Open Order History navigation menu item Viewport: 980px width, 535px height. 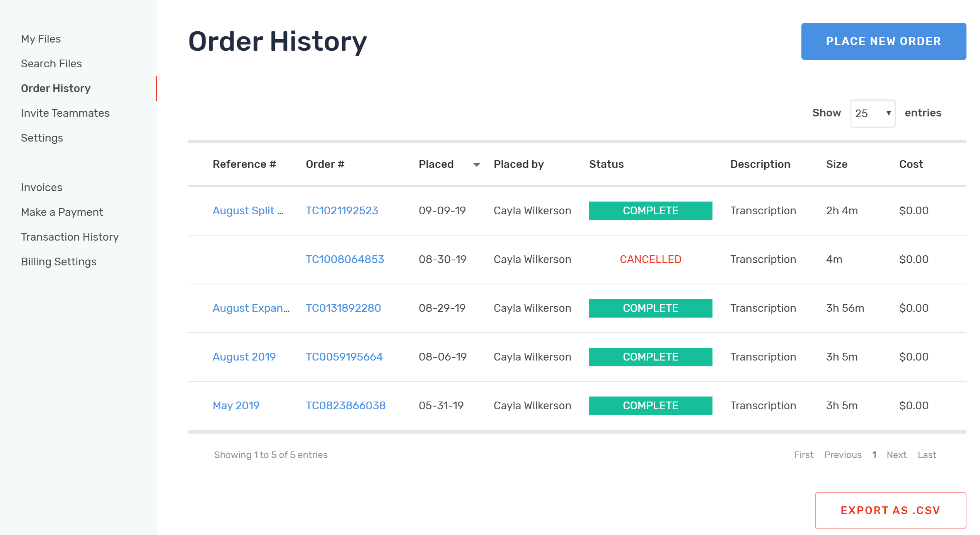point(55,88)
